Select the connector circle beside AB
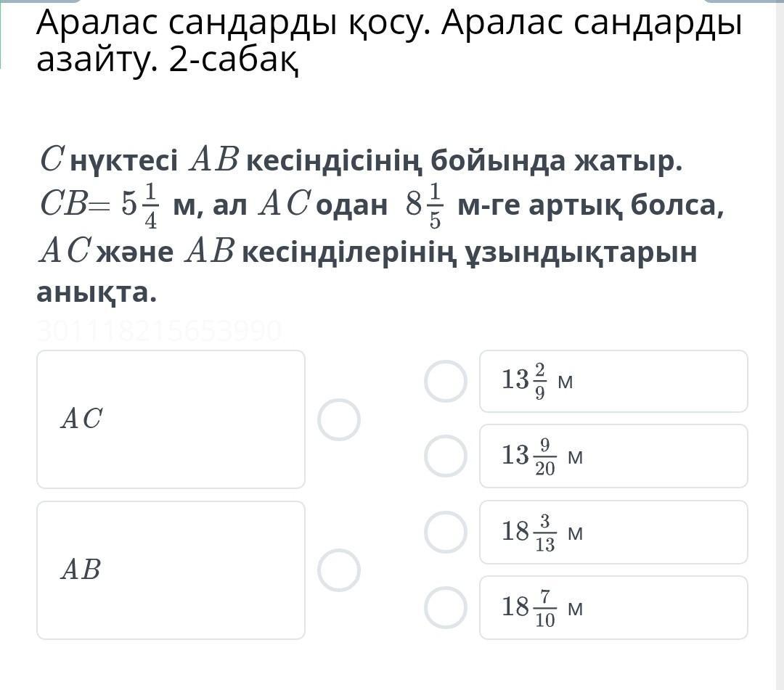The width and height of the screenshot is (784, 690). pos(339,570)
